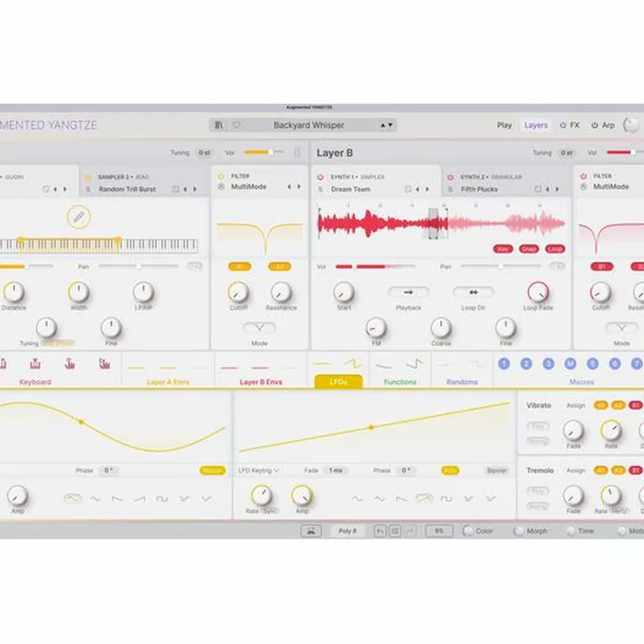Click the Backyard Whisper preset name
Image resolution: width=644 pixels, height=644 pixels.
[x=309, y=125]
